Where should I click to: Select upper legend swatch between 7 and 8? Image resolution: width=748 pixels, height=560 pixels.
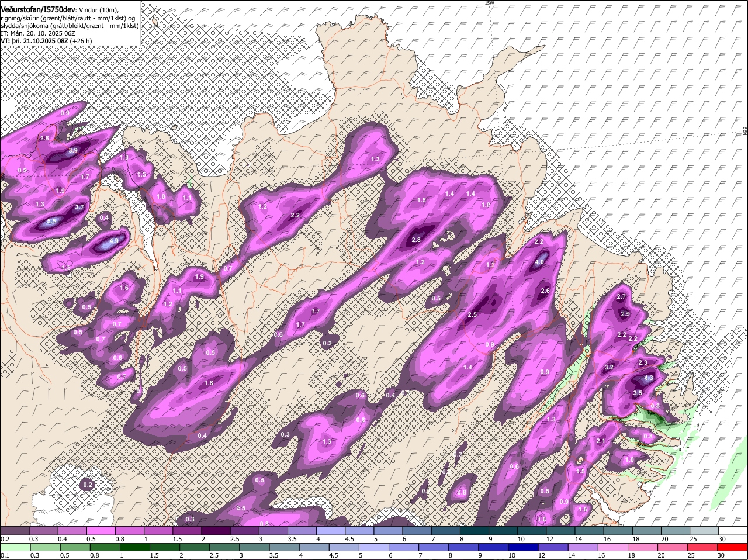(446, 530)
